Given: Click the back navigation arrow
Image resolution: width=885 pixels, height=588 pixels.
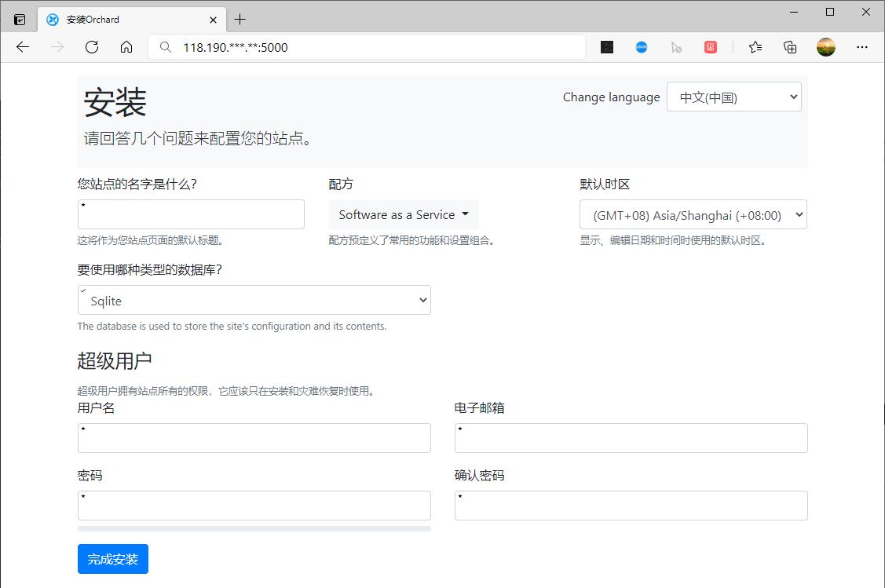Looking at the screenshot, I should (22, 46).
